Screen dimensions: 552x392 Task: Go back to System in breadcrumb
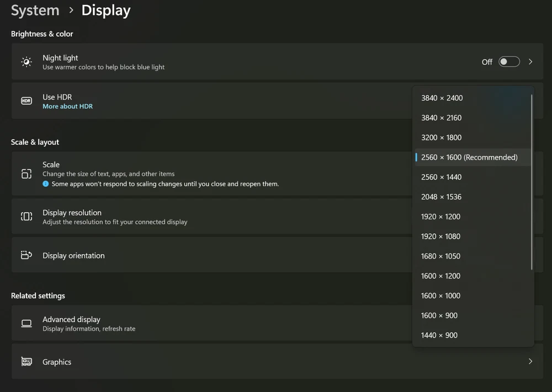[35, 10]
